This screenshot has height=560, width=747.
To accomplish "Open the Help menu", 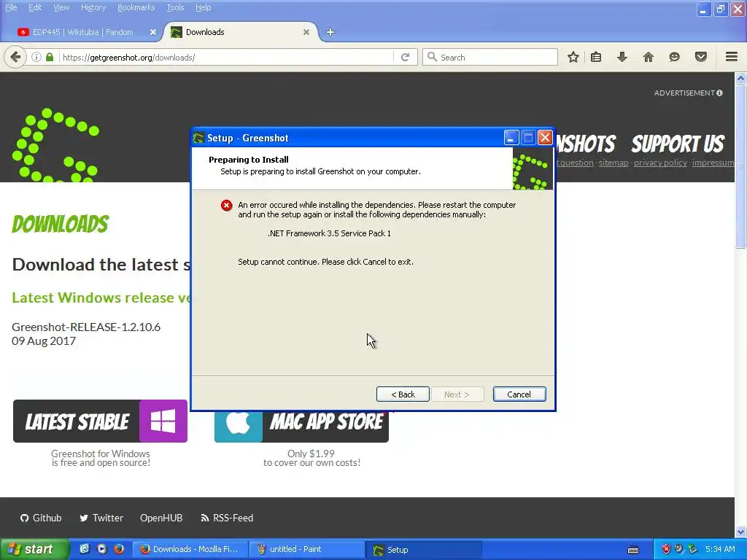I will coord(203,7).
